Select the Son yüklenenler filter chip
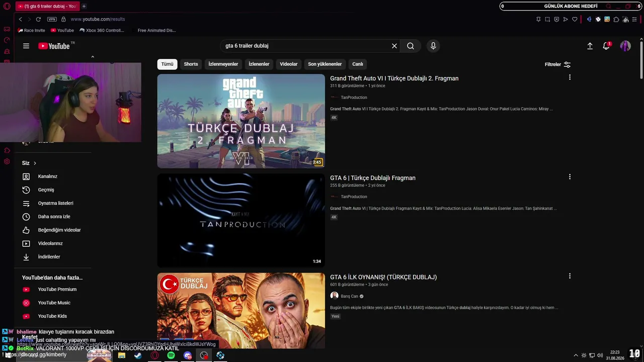Viewport: 644px width, 362px height. [325, 64]
